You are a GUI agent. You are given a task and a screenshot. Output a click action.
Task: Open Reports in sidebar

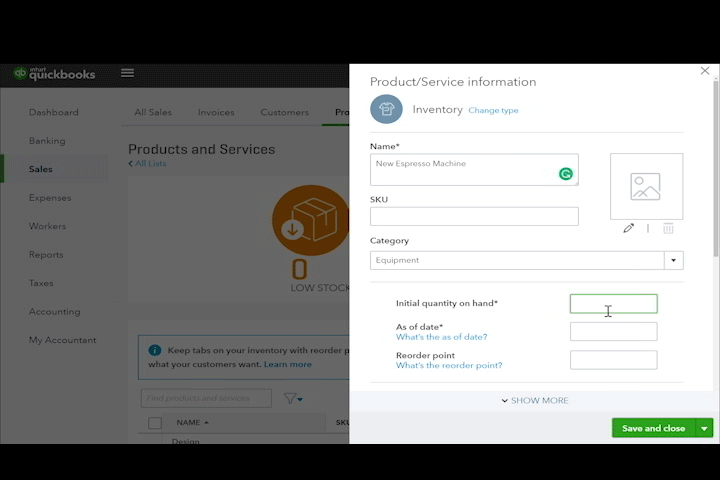coord(46,255)
